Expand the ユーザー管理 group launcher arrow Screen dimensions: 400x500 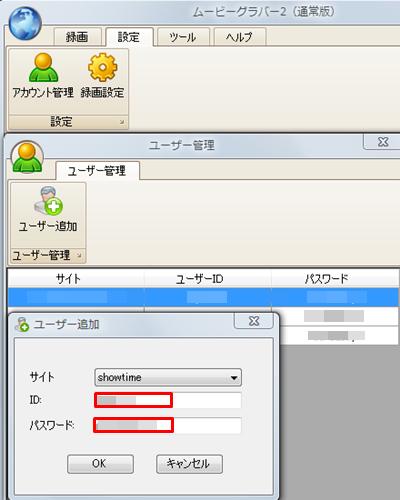coord(79,255)
